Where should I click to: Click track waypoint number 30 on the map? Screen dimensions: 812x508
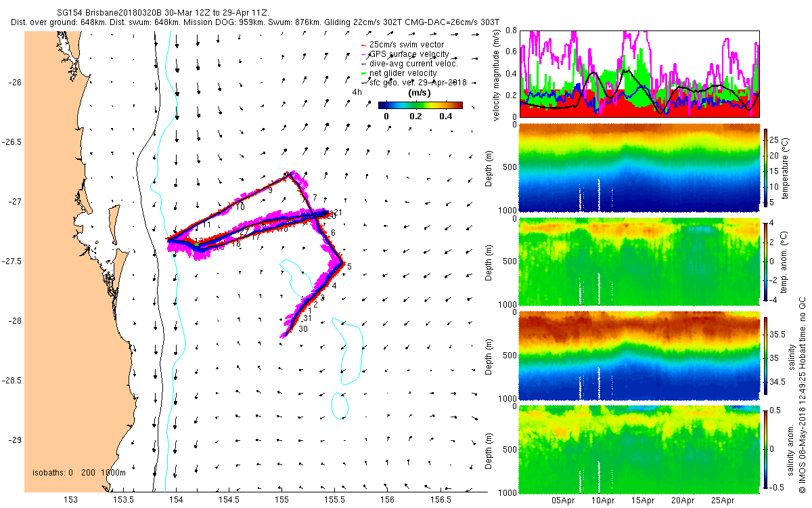303,329
